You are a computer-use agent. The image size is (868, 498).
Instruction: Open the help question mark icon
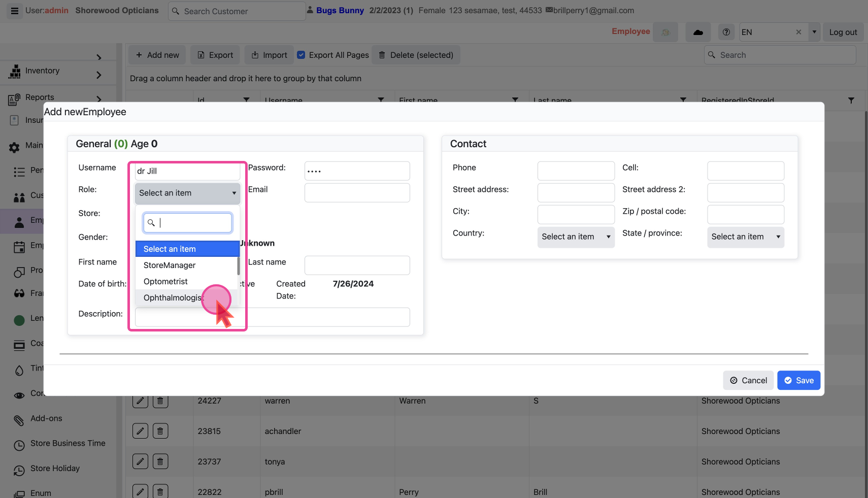tap(726, 32)
